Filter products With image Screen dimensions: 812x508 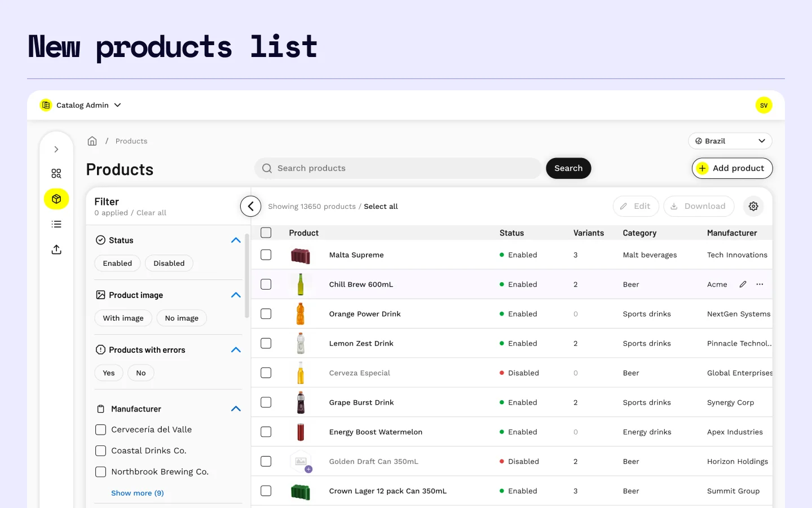[123, 318]
